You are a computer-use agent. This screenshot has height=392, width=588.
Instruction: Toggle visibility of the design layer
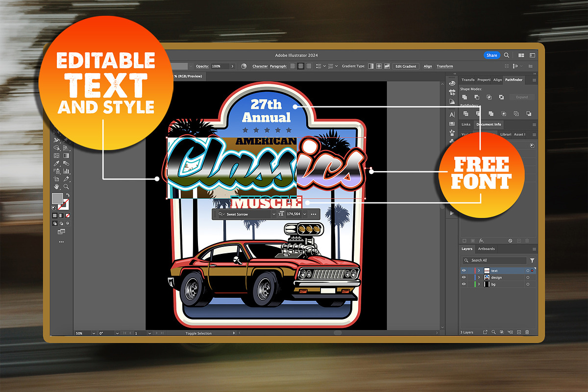coord(464,277)
